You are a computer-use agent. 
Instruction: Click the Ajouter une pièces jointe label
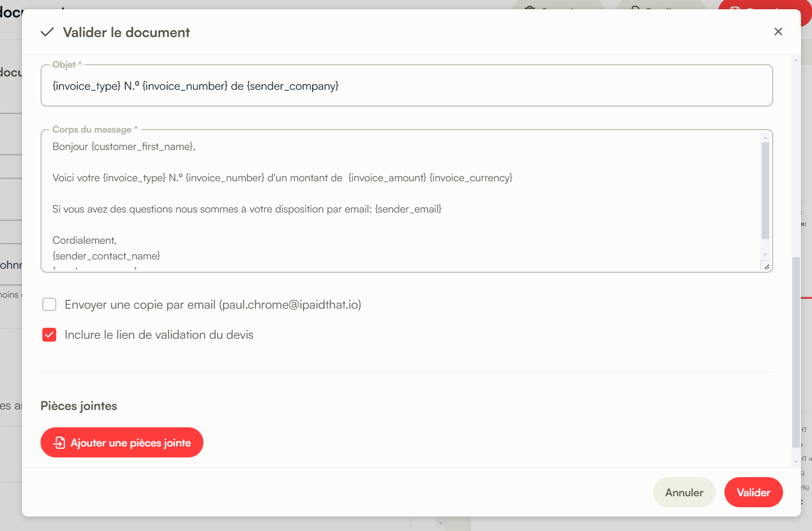pos(131,443)
